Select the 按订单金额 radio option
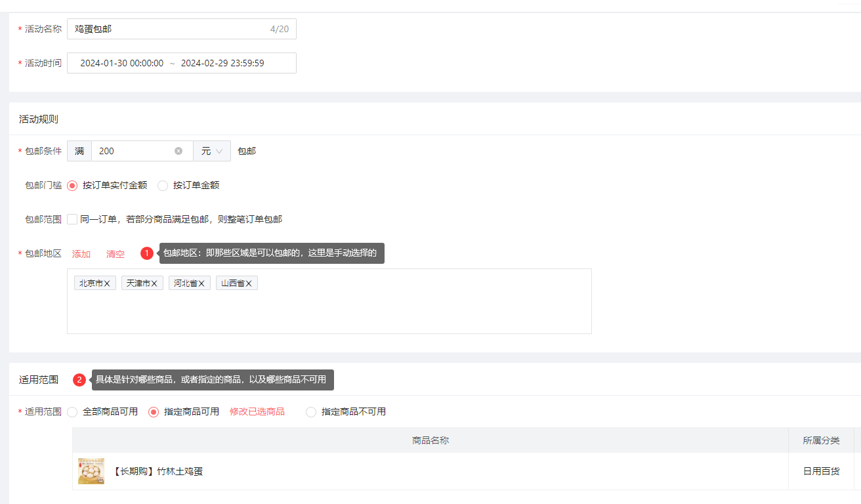The width and height of the screenshot is (861, 504). [x=163, y=186]
